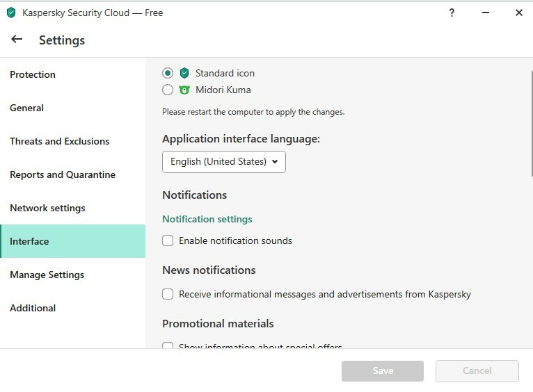Tick Show information about special offers checkbox
Viewport: 533px width, 392px height.
(x=168, y=345)
